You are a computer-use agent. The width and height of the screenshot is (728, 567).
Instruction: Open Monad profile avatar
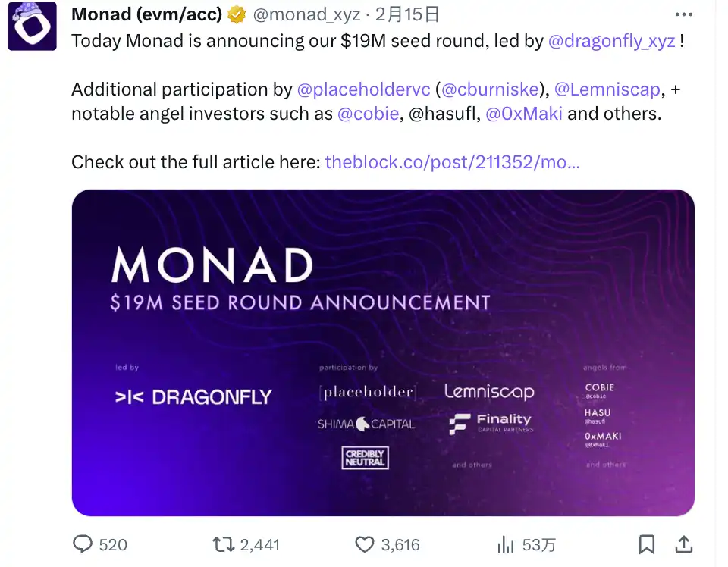(33, 27)
